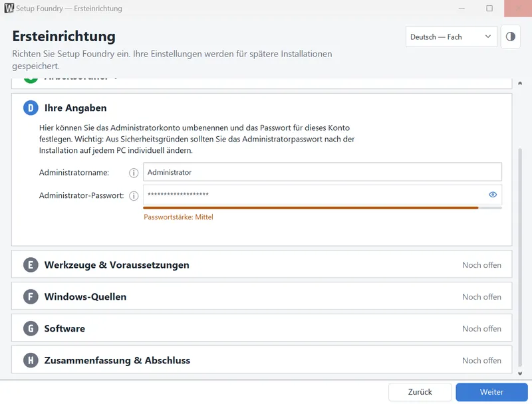
Task: Click info icon next to Administratorname
Action: (x=134, y=173)
